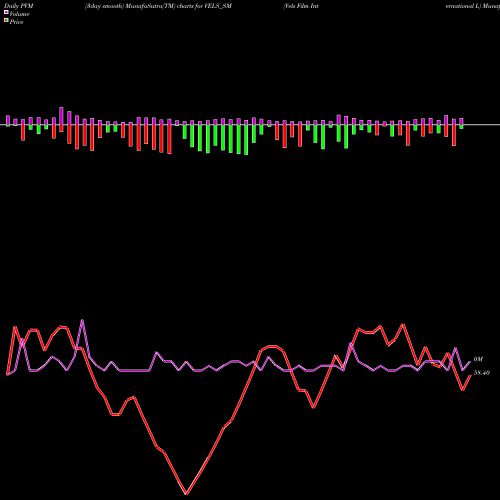Click the purple Volume legend swatch
Screen dimensions: 500x500
tap(6, 13)
